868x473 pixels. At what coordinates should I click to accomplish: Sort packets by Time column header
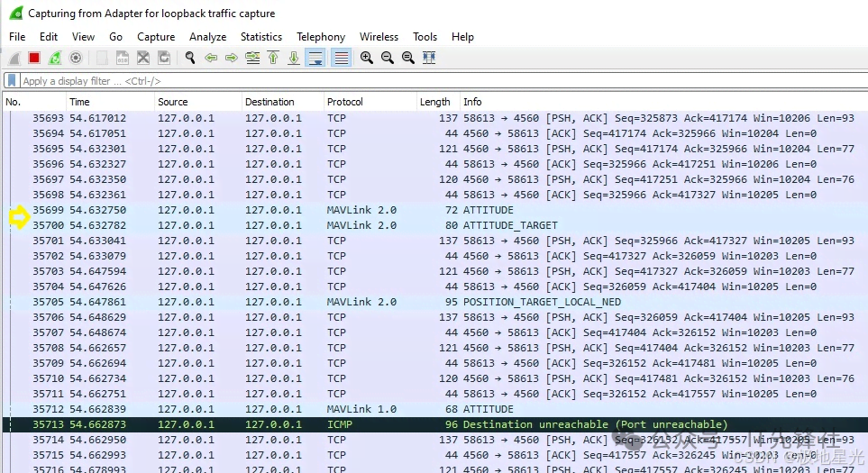[80, 102]
